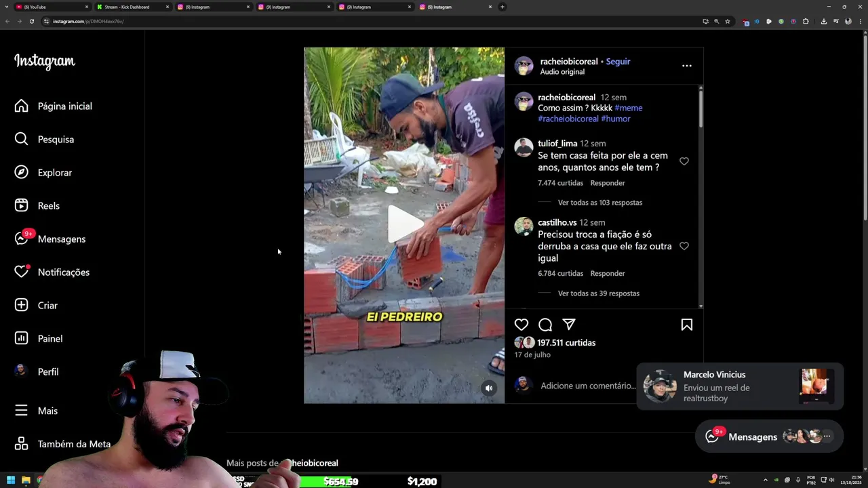Open tuliof_lima's profile name

click(557, 144)
